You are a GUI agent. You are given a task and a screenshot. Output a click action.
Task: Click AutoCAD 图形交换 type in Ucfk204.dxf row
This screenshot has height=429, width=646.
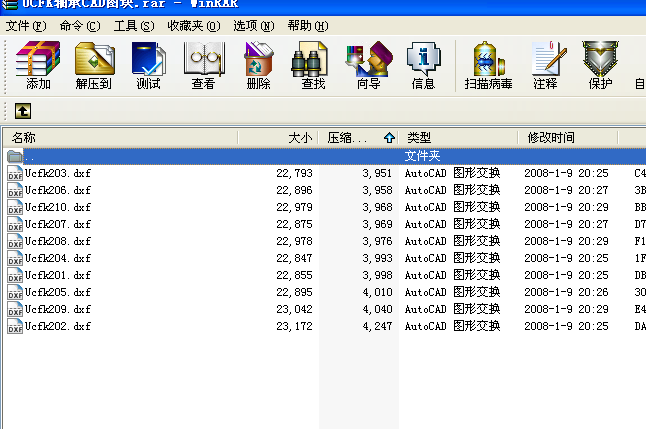(x=452, y=258)
